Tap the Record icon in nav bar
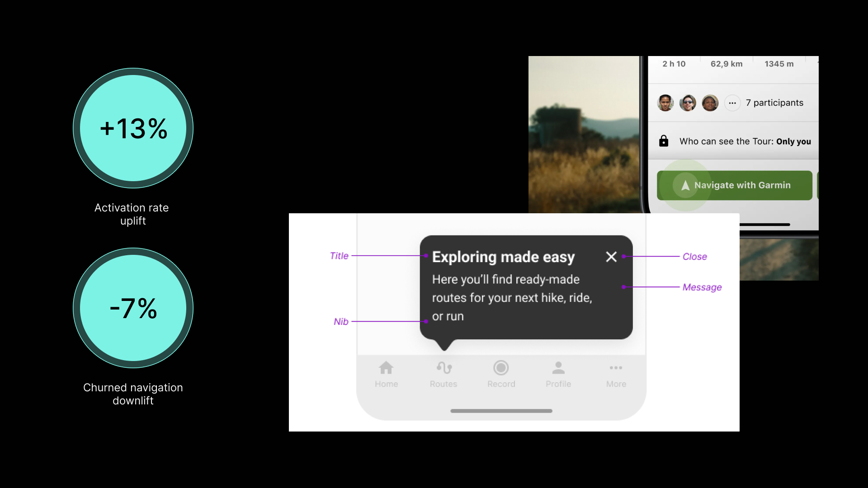Image resolution: width=868 pixels, height=488 pixels. point(501,368)
